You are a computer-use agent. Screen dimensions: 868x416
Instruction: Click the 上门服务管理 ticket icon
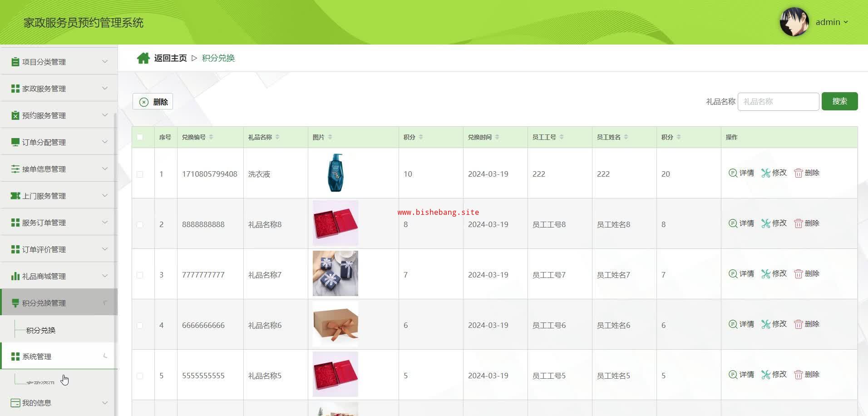[x=15, y=196]
